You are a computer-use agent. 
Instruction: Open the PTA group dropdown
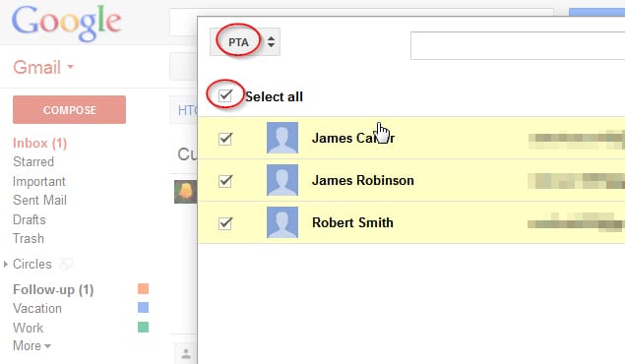coord(245,42)
